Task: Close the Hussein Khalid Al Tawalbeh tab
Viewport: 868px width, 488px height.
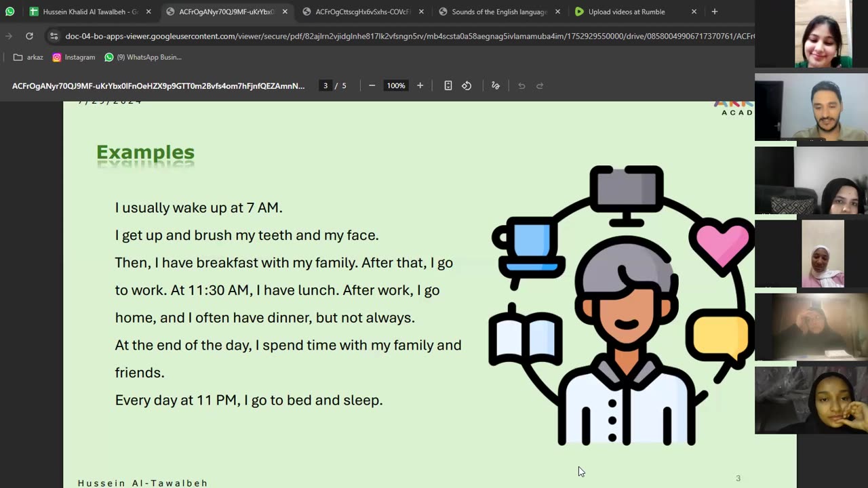Action: point(149,12)
